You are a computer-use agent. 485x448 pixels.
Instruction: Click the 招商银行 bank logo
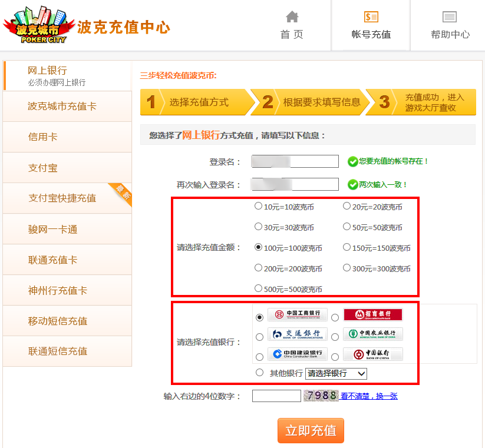pos(373,315)
